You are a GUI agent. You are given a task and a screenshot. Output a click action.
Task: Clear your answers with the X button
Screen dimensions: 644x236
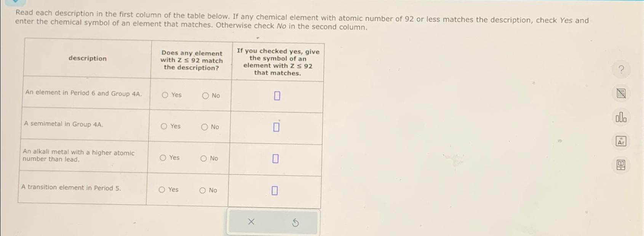point(251,222)
